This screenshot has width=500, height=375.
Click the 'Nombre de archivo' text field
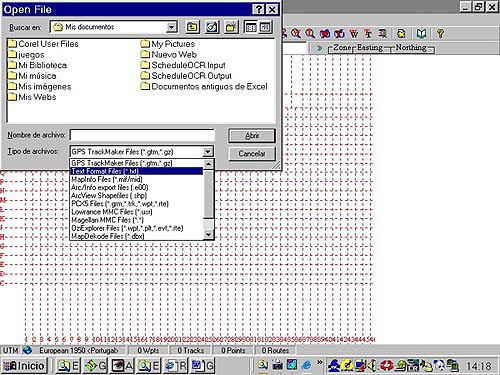pos(142,135)
